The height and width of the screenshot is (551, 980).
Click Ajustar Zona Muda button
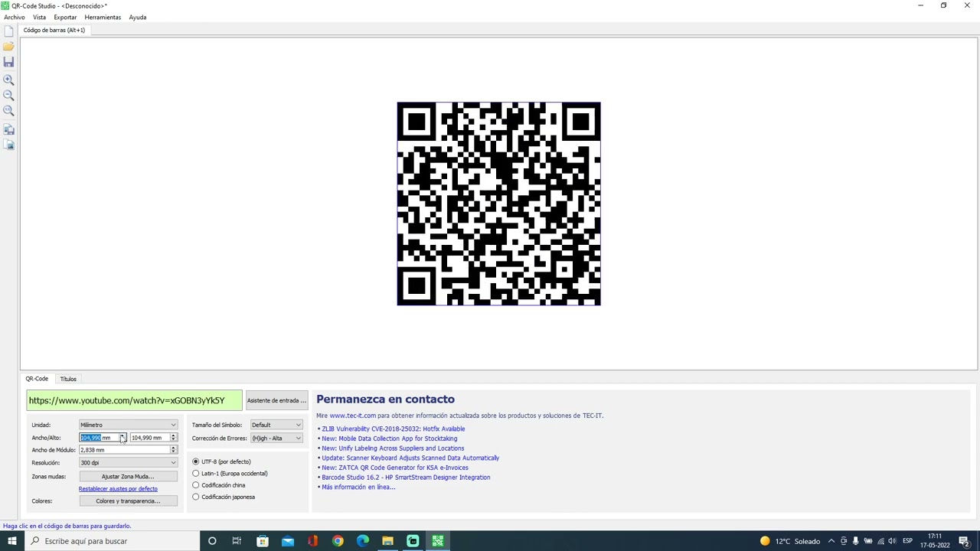(x=128, y=477)
